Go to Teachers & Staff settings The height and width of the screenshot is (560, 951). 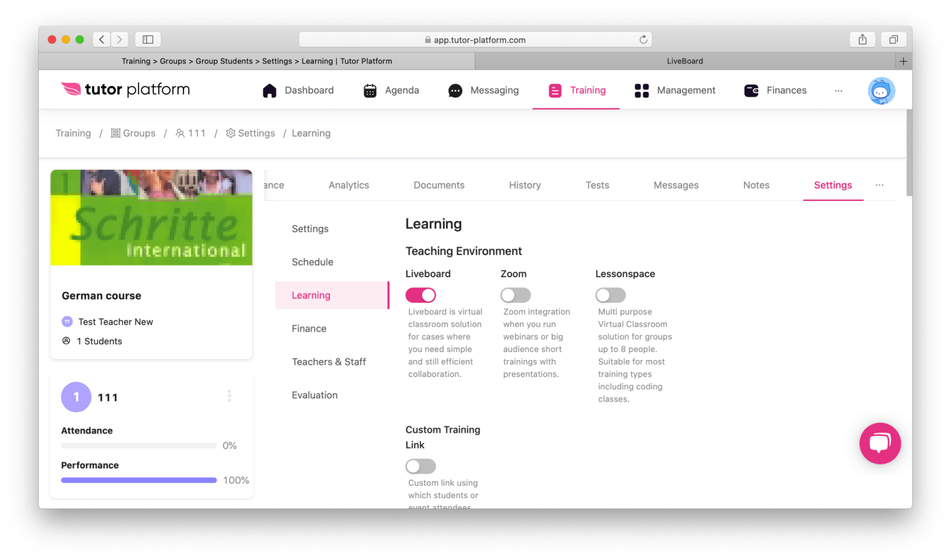[x=329, y=361]
